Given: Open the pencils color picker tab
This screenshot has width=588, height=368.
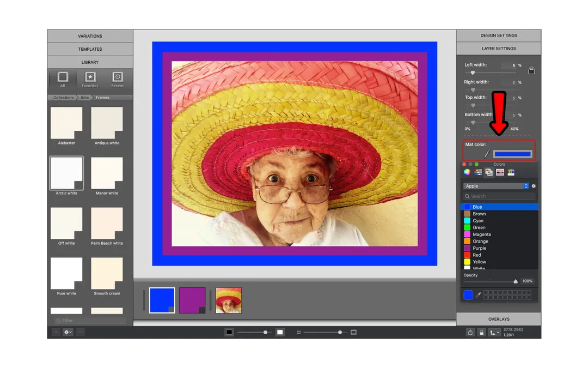Looking at the screenshot, I should [x=511, y=172].
